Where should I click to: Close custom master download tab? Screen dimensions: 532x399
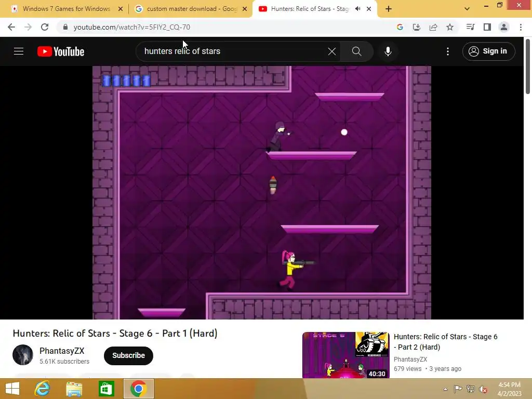[x=245, y=9]
